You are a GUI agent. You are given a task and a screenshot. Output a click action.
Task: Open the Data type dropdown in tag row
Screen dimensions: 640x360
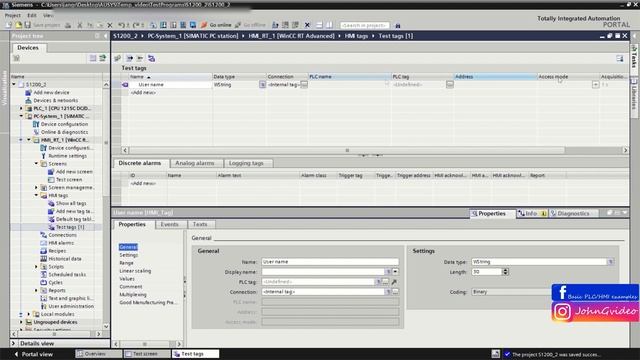click(262, 84)
